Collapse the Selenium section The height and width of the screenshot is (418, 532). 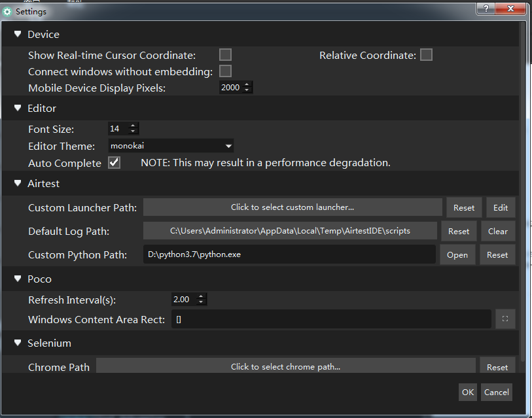point(18,343)
